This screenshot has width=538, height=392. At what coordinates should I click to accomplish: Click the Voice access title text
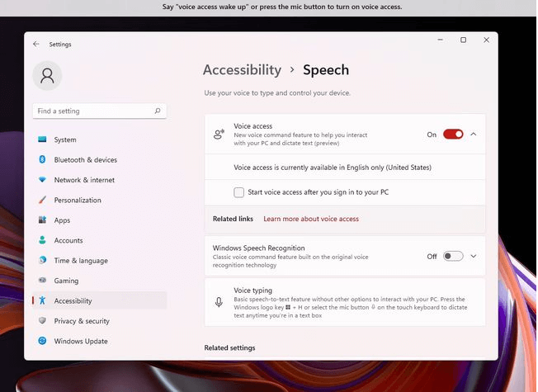(x=252, y=126)
